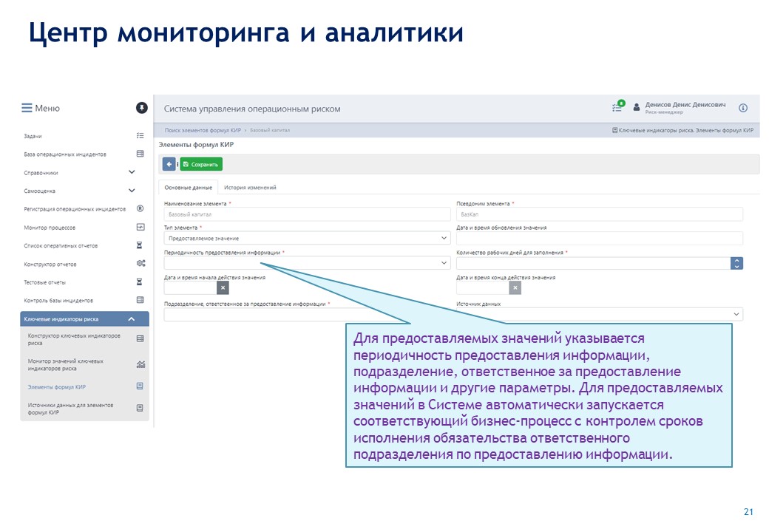769x532 pixels.
Task: Click Список оперативных отчетов hourglass icon
Action: click(x=140, y=245)
